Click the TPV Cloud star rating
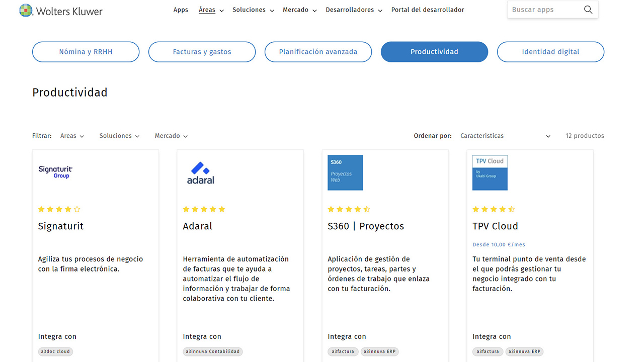The image size is (644, 362). pos(494,209)
